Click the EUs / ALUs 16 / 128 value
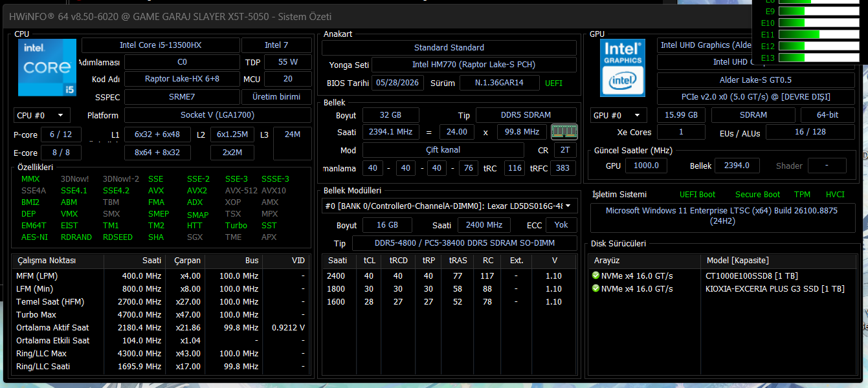Screen dimensions: 868x388 click(x=810, y=132)
